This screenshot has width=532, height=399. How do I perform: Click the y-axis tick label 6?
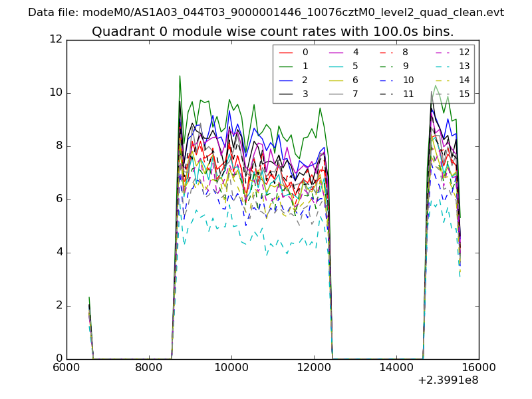59,199
